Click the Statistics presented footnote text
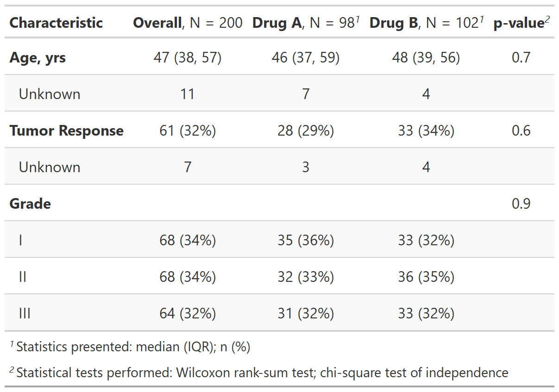The width and height of the screenshot is (559, 392). (133, 347)
